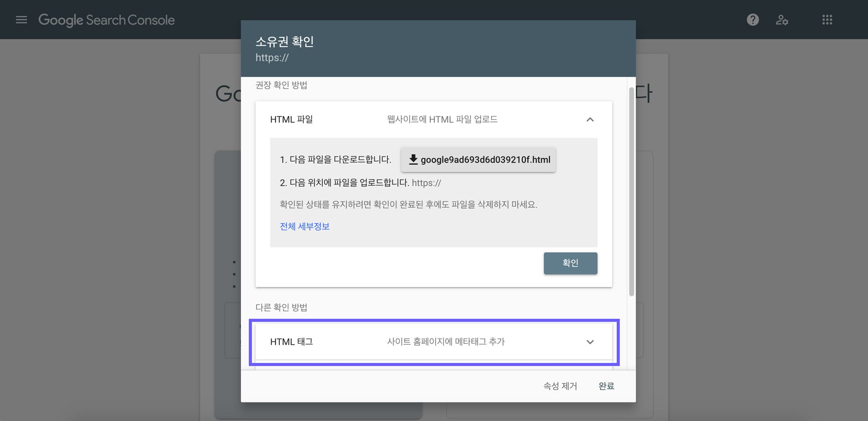Viewport: 868px width, 421px height.
Task: Click the Google Search Console logo
Action: tap(106, 20)
